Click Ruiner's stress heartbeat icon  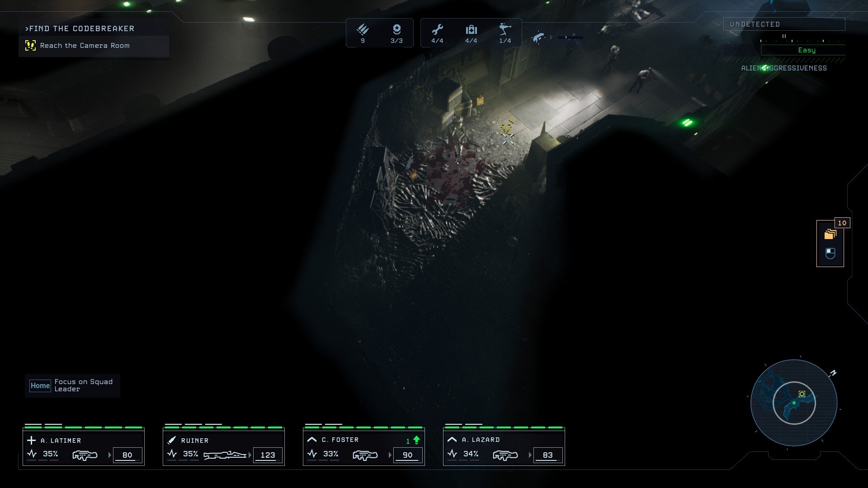[172, 454]
